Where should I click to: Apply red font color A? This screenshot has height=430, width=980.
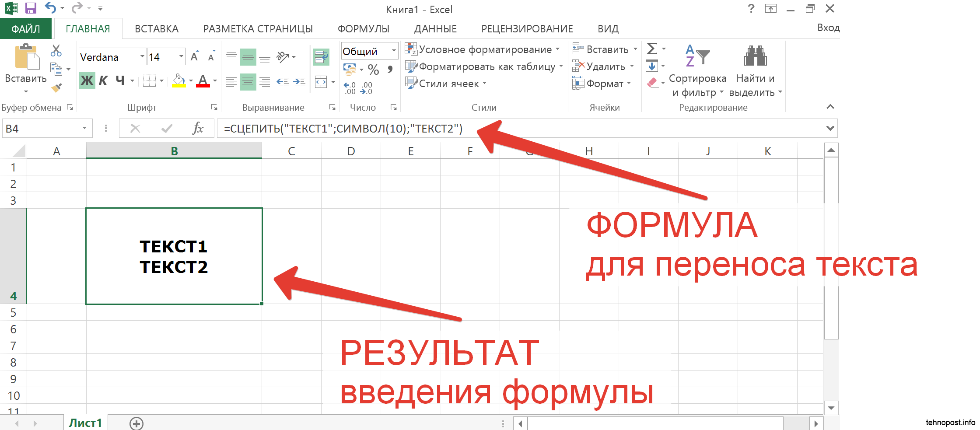click(x=203, y=80)
